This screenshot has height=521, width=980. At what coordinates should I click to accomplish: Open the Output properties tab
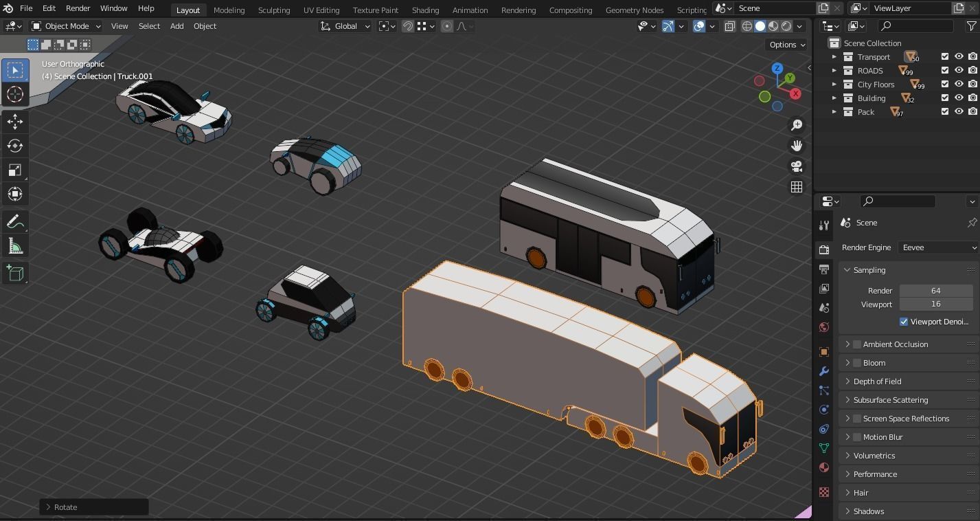(824, 269)
